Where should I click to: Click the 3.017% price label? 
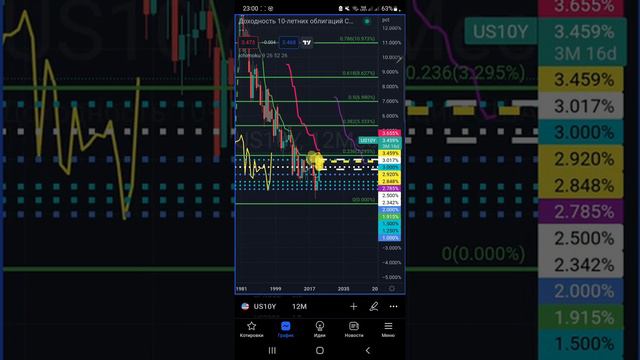point(390,160)
